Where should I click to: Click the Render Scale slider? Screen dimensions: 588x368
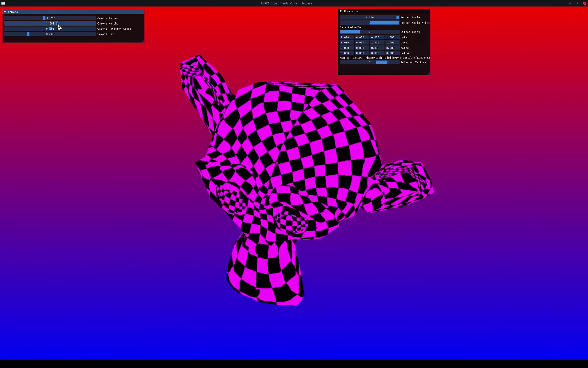[369, 17]
